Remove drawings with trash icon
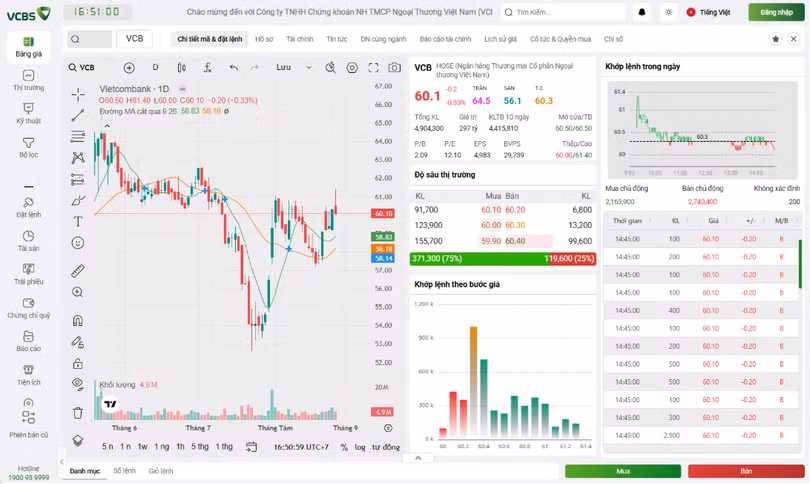This screenshot has width=810, height=484. tap(78, 413)
